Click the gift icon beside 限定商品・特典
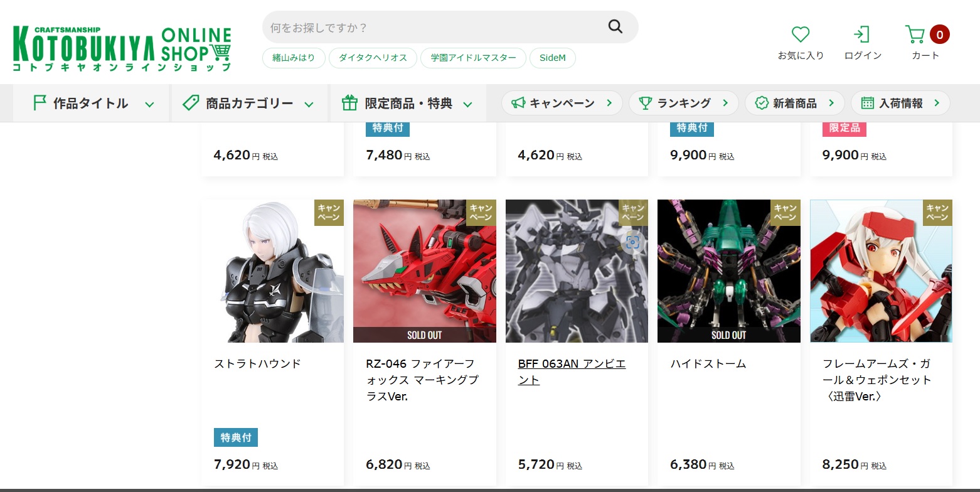 (x=349, y=103)
